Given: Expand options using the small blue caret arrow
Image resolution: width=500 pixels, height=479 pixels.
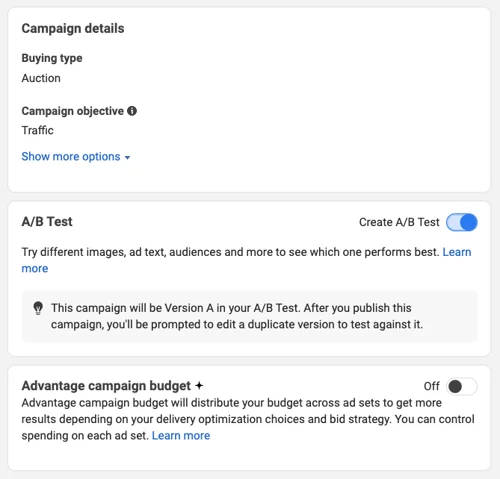Looking at the screenshot, I should point(127,157).
